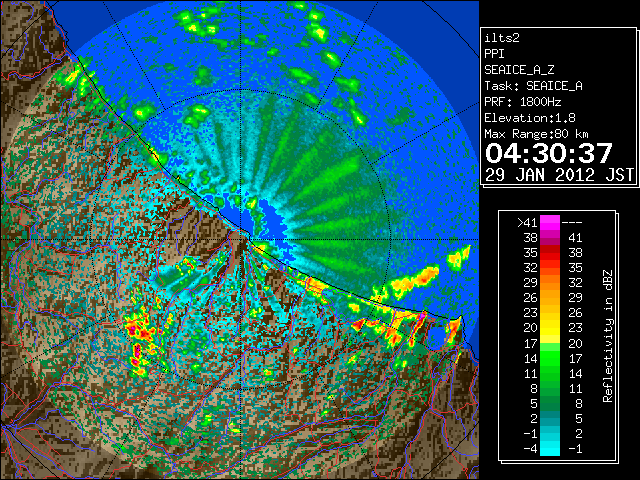Image resolution: width=640 pixels, height=480 pixels.
Task: Click the radar site at the range rings' center
Action: 241,240
